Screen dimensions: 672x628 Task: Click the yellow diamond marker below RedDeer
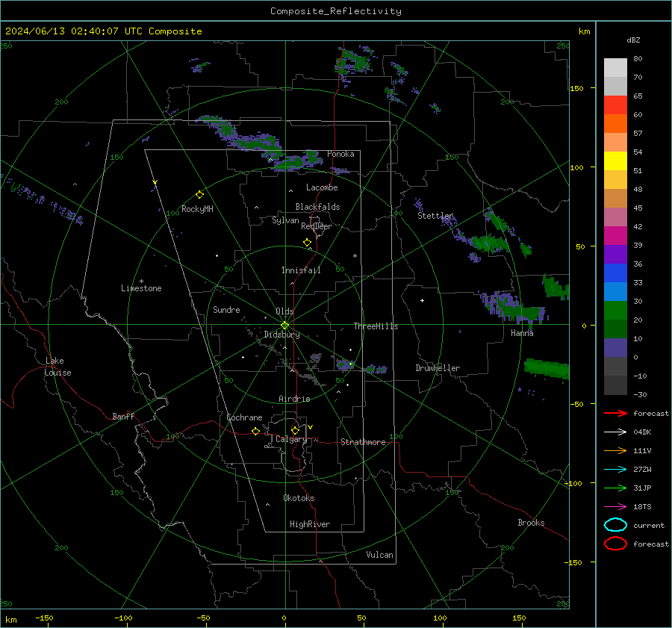(308, 243)
